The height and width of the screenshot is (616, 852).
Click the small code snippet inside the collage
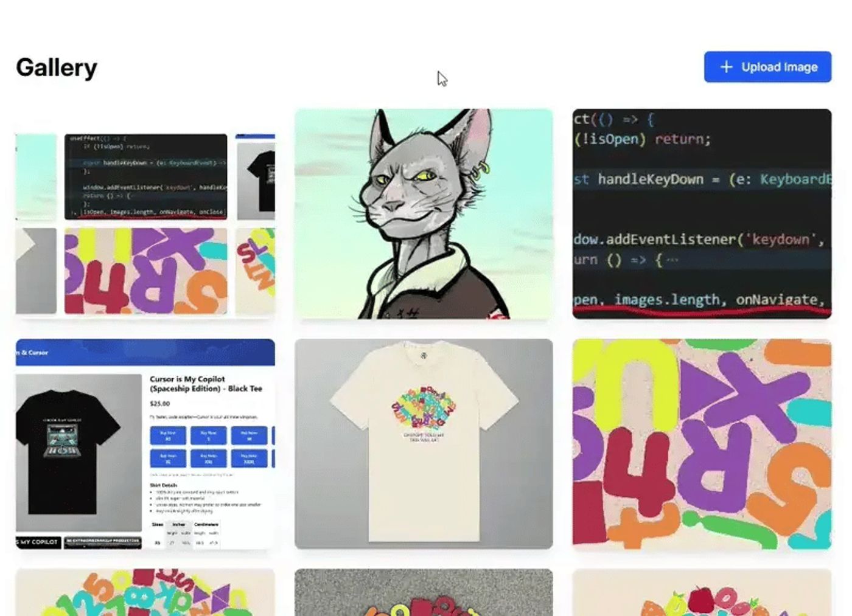(146, 176)
